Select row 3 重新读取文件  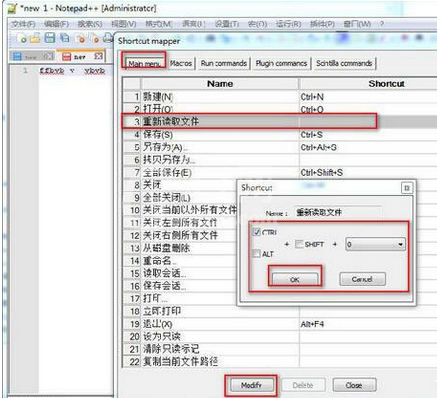tap(279, 122)
